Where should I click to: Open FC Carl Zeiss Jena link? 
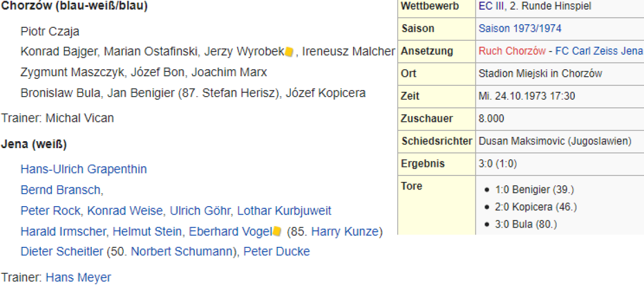pos(599,52)
